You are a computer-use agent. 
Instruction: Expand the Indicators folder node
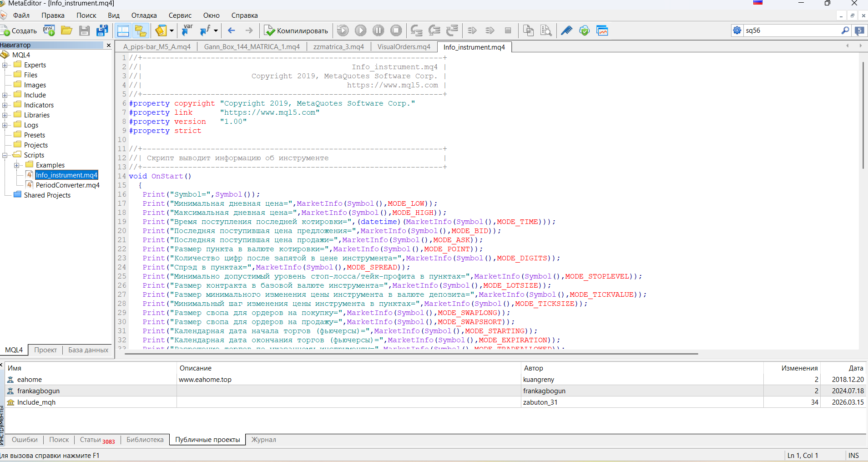tap(5, 105)
